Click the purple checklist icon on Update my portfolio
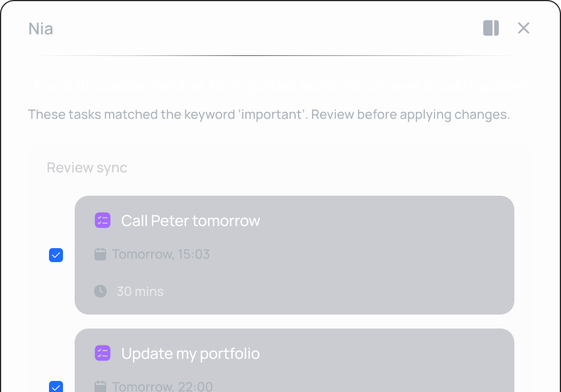 point(103,353)
